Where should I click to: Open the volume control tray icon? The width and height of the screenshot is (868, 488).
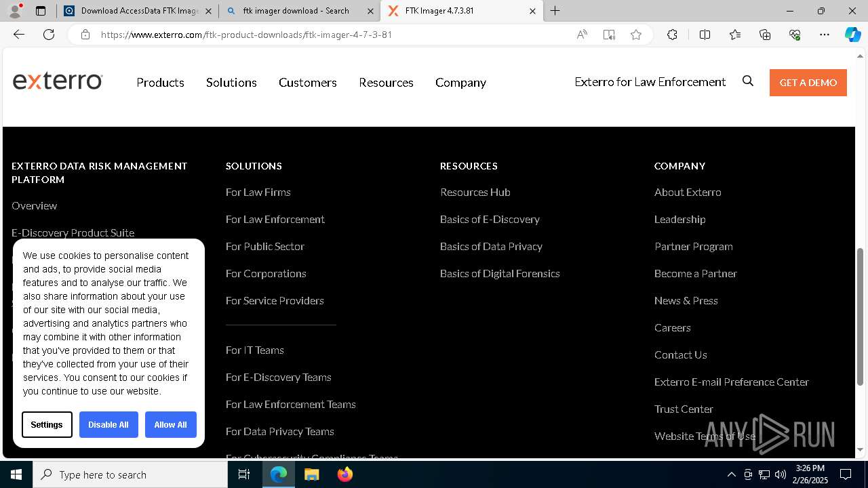click(781, 474)
